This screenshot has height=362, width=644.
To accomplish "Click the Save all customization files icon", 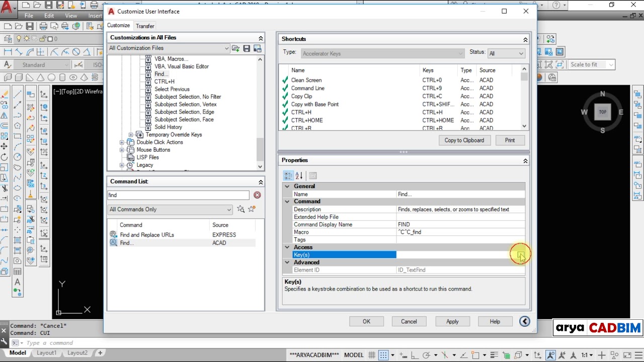I will pyautogui.click(x=247, y=48).
